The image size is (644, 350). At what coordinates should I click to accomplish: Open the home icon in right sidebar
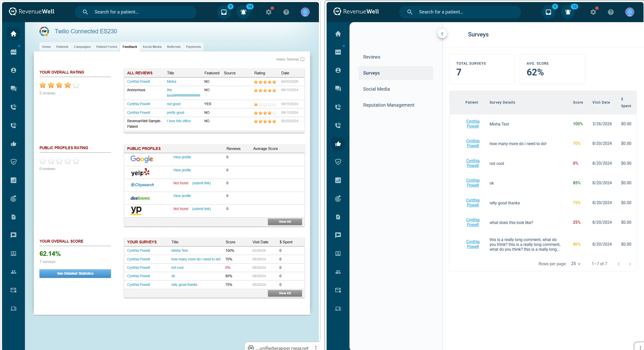click(338, 34)
